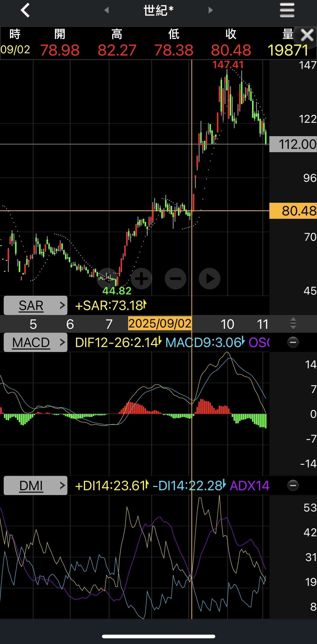
Task: Tap the -DI14:22.28 readout
Action: point(189,485)
